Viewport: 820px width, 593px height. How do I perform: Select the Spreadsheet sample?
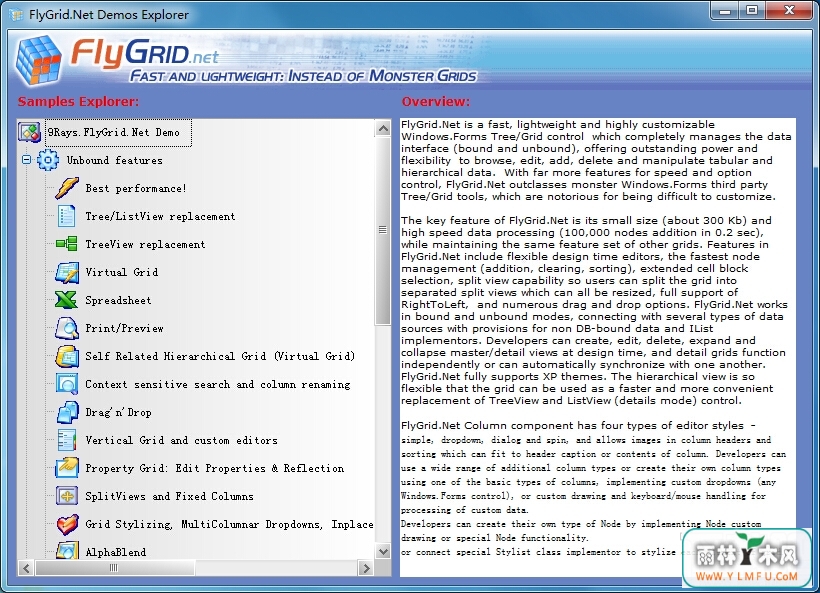click(x=119, y=301)
